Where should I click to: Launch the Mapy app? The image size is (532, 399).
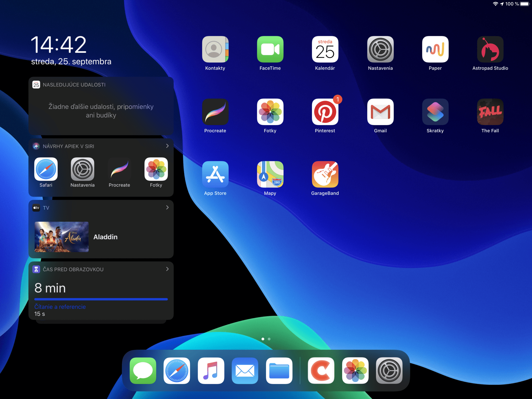270,174
